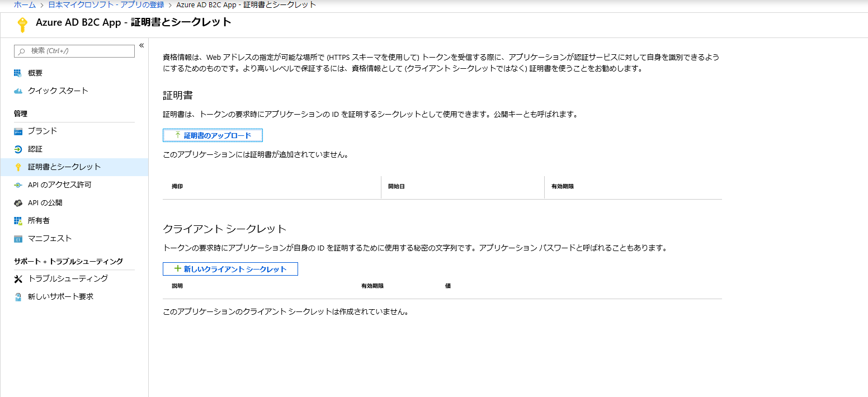Select 証明書とシークレット menu item

[x=74, y=167]
